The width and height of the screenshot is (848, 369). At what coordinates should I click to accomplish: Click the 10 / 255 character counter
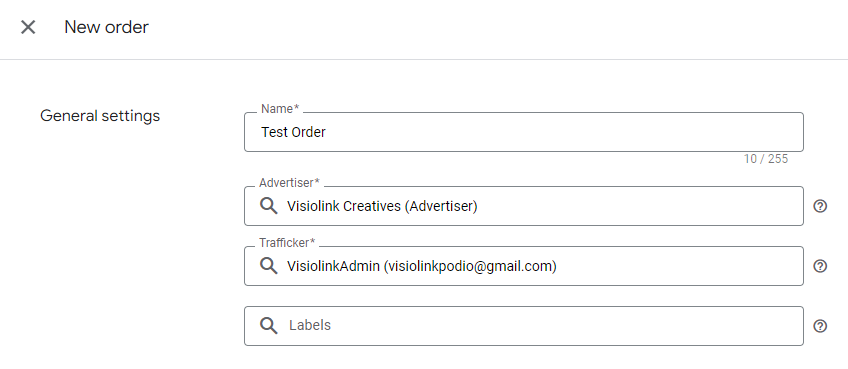pos(766,159)
